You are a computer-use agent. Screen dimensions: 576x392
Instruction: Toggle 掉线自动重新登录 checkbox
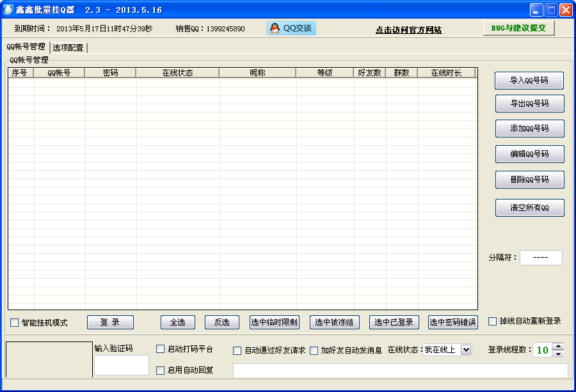click(x=493, y=321)
